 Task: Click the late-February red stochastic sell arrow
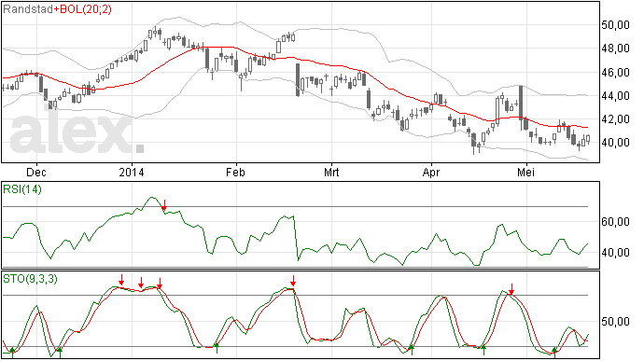(x=293, y=281)
